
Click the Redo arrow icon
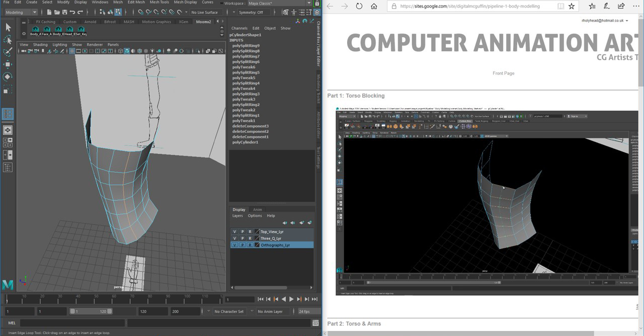[x=80, y=12]
